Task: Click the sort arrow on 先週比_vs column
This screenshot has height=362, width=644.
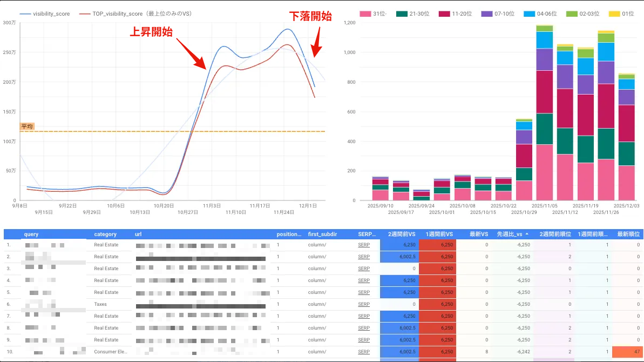Action: coord(527,234)
